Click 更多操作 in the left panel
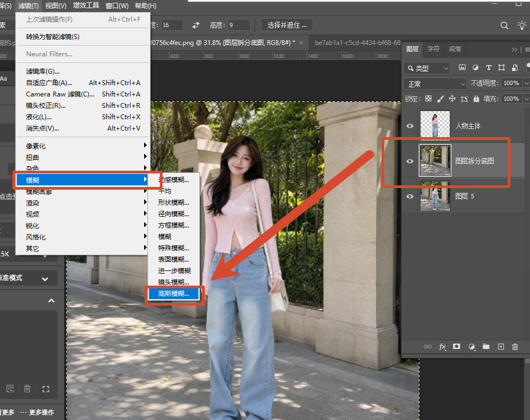This screenshot has width=530, height=420. (x=37, y=412)
